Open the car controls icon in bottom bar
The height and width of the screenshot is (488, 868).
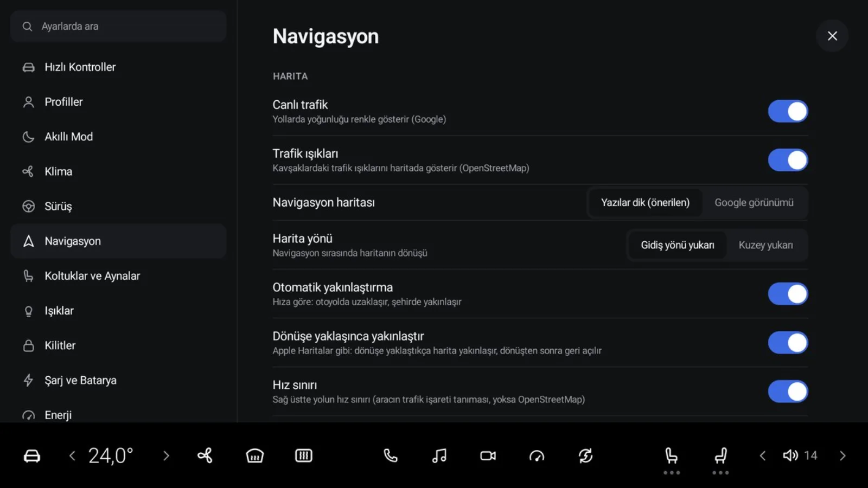(x=32, y=455)
